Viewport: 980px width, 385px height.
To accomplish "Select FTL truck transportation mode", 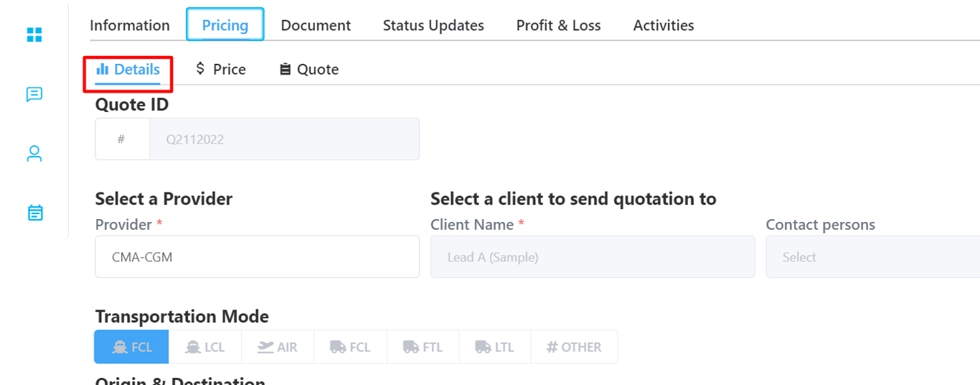I will point(423,347).
